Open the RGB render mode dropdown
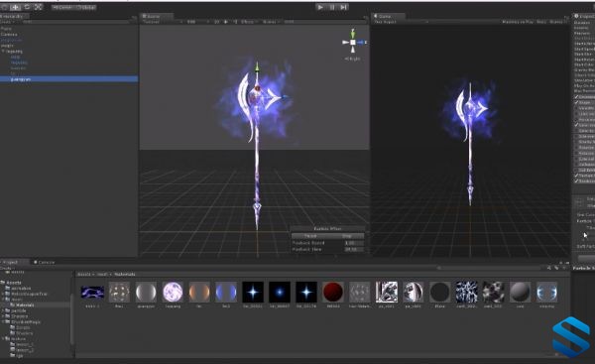The image size is (595, 364). (198, 22)
